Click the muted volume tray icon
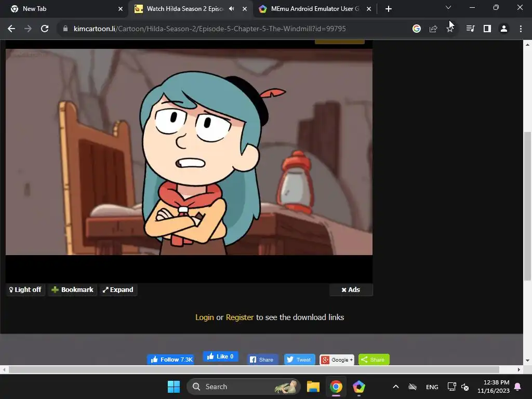This screenshot has height=399, width=532. click(465, 387)
